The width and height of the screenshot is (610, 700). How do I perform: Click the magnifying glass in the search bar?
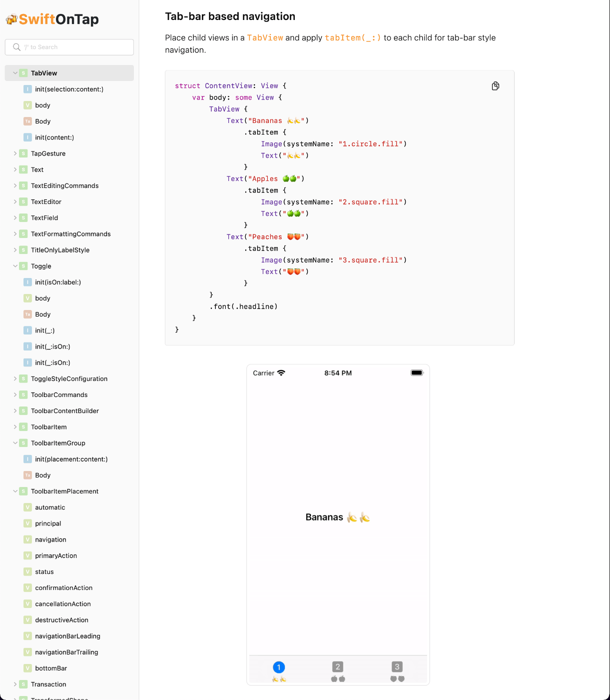[16, 46]
